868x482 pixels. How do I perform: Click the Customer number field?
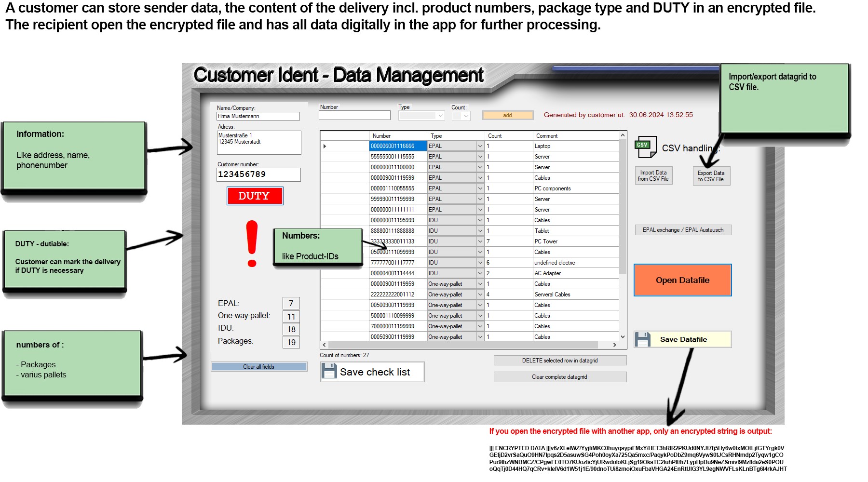(x=258, y=174)
